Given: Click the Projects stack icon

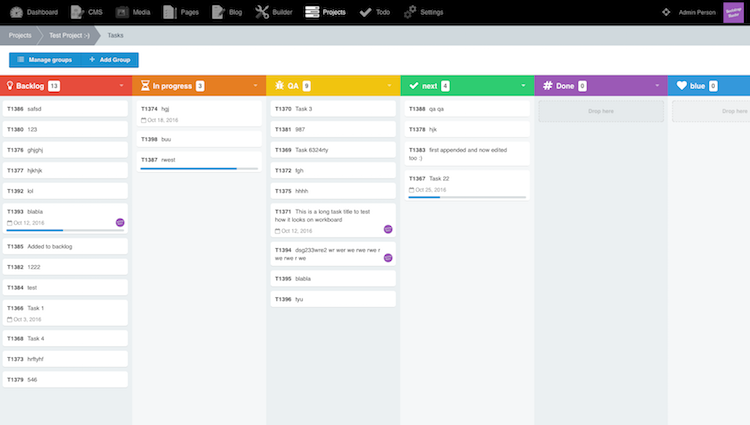Looking at the screenshot, I should click(x=312, y=12).
